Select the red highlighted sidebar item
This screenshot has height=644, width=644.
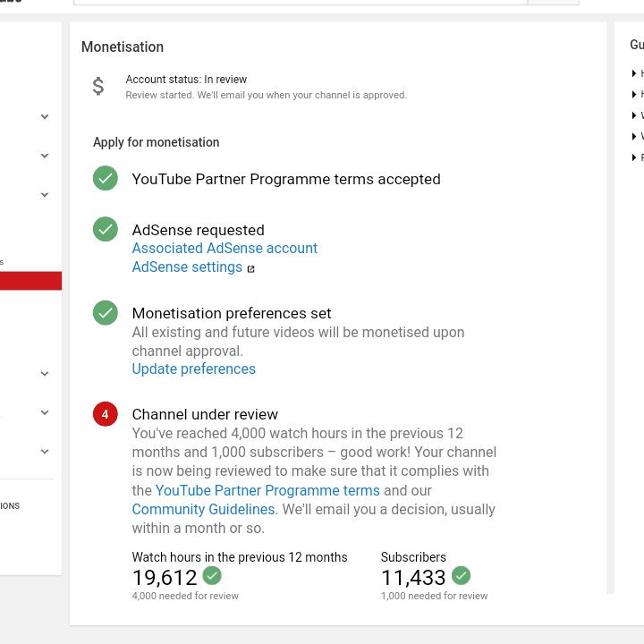[30, 281]
